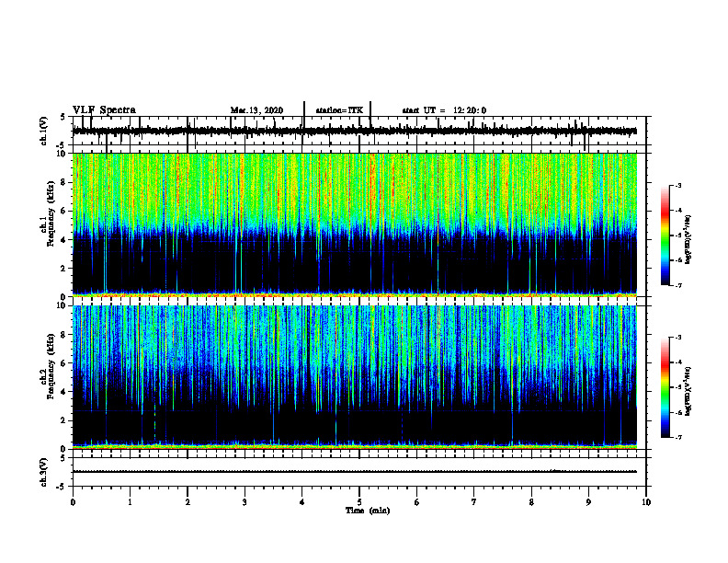Click the ch.1 colorbar log(PSD) label
Image resolution: width=728 pixels, height=563 pixels.
688,240
